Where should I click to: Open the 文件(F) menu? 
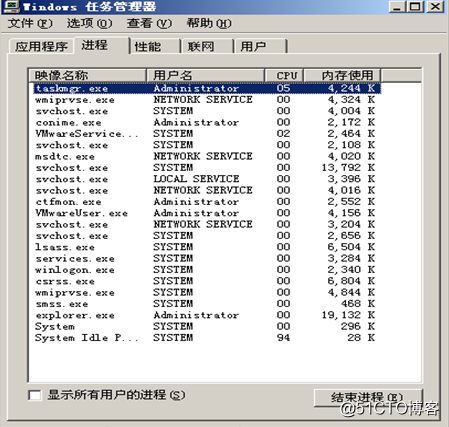(30, 23)
